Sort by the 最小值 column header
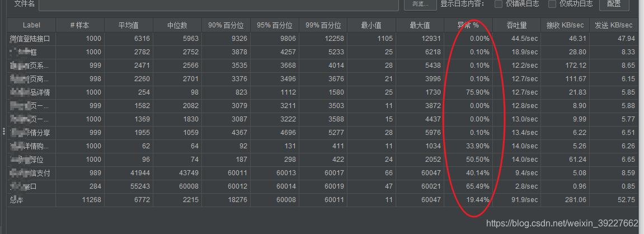The width and height of the screenshot is (644, 234). [372, 26]
